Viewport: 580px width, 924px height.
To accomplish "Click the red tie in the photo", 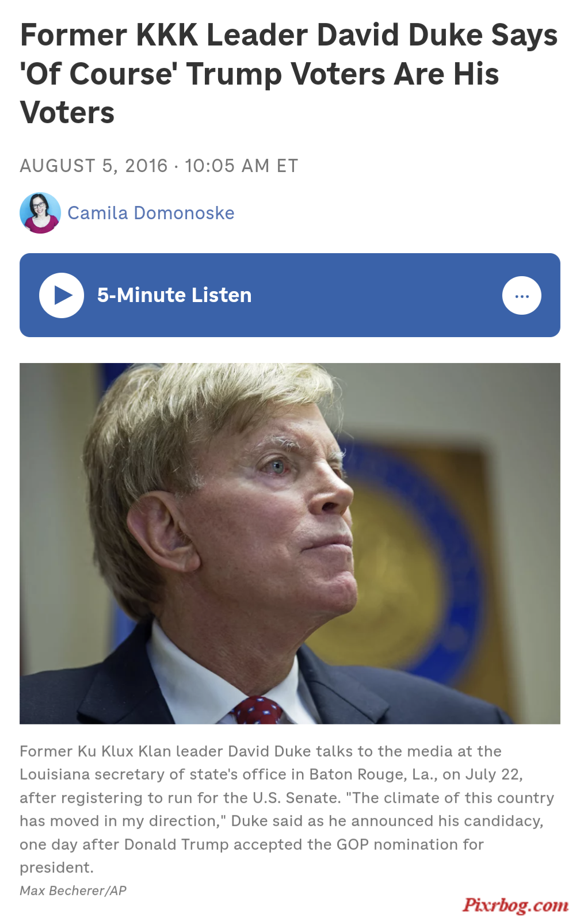I will pos(258,710).
